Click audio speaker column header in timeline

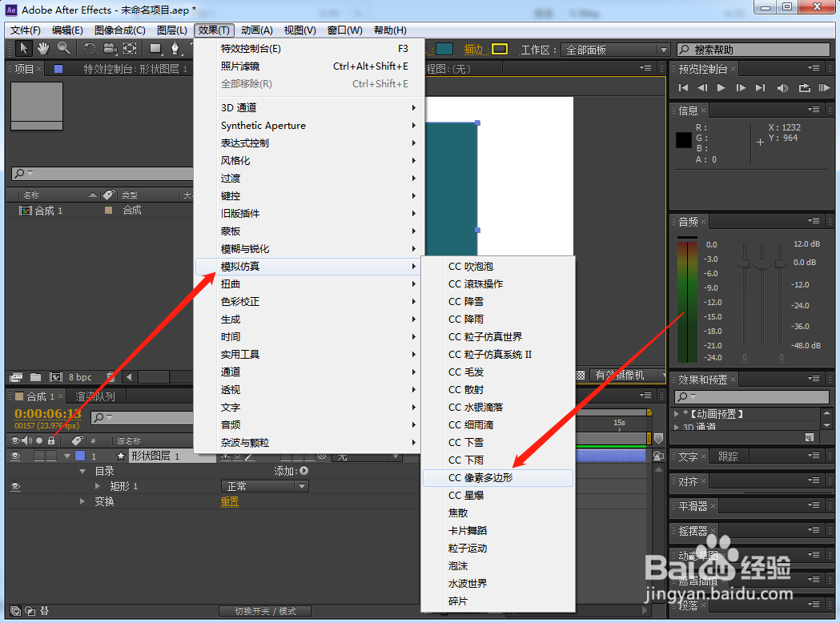(26, 440)
